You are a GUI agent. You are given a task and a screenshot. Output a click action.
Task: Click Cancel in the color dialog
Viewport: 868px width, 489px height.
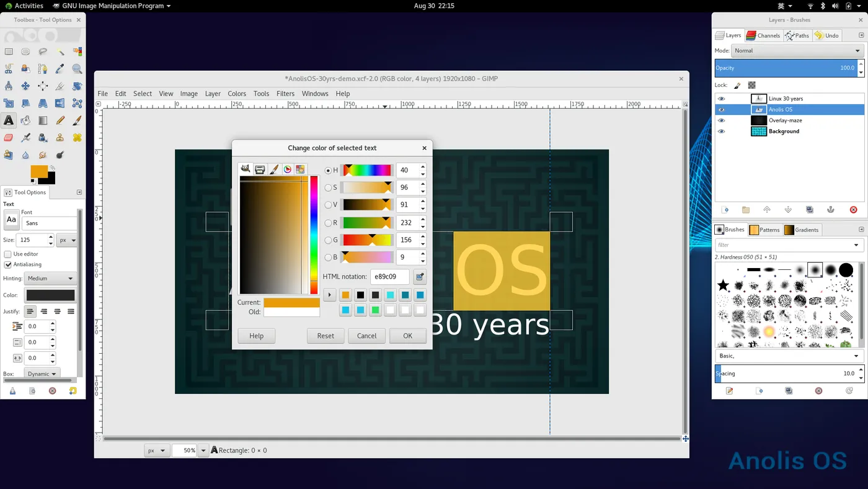pyautogui.click(x=366, y=336)
